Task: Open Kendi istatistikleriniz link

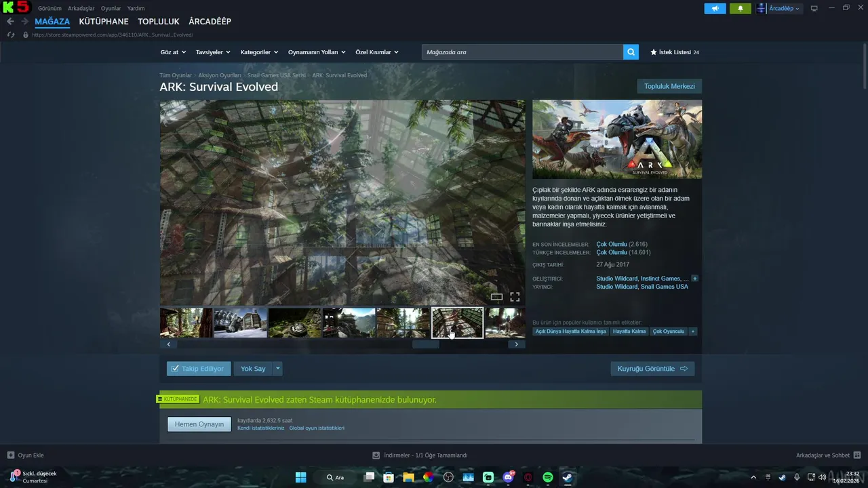Action: pyautogui.click(x=261, y=428)
